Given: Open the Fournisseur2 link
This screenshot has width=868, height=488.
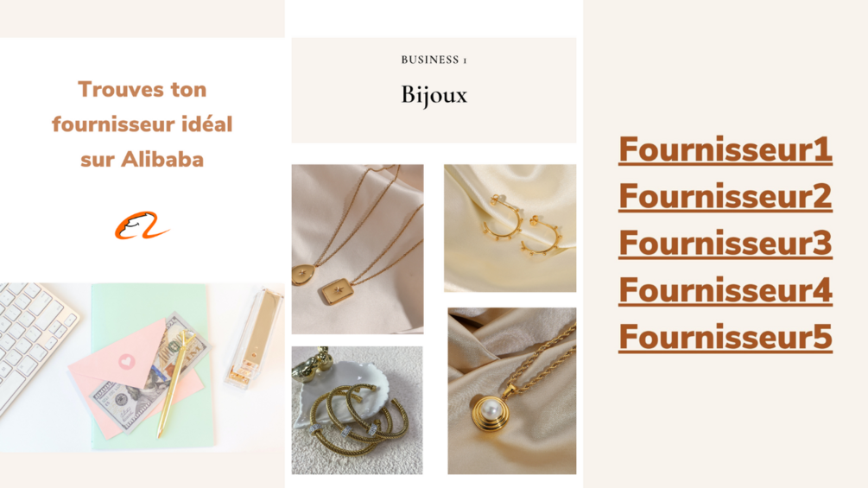Looking at the screenshot, I should (x=725, y=196).
